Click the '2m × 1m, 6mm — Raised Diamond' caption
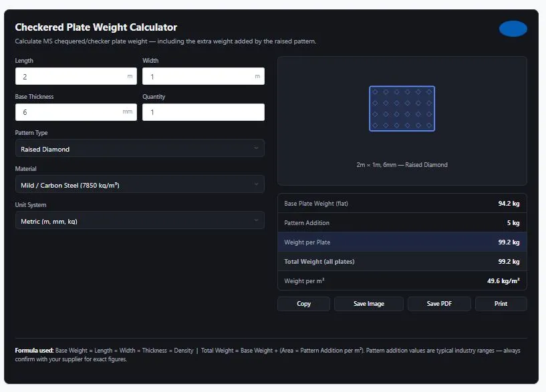 point(402,165)
